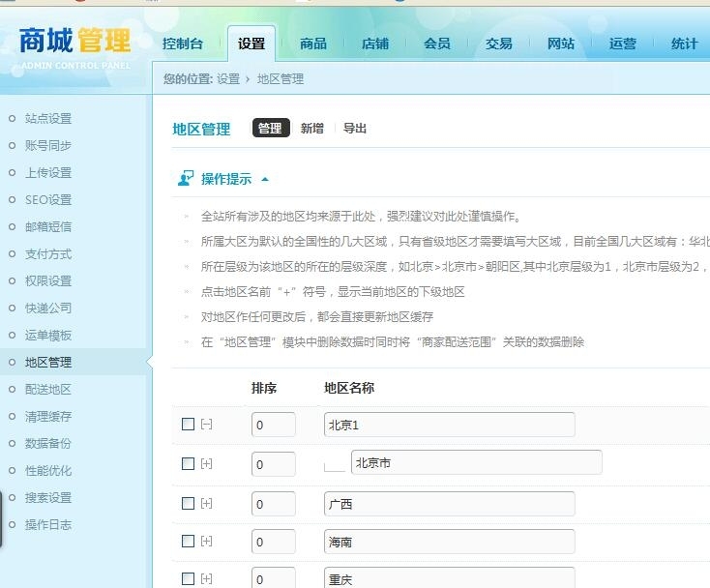The width and height of the screenshot is (710, 588).
Task: Collapse the 操作提示 section arrow
Action: coord(265,179)
